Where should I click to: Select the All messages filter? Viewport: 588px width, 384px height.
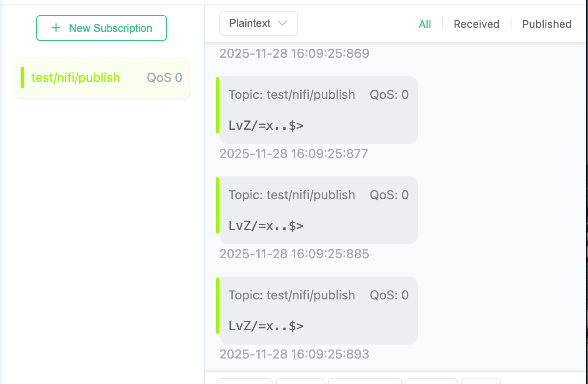425,24
